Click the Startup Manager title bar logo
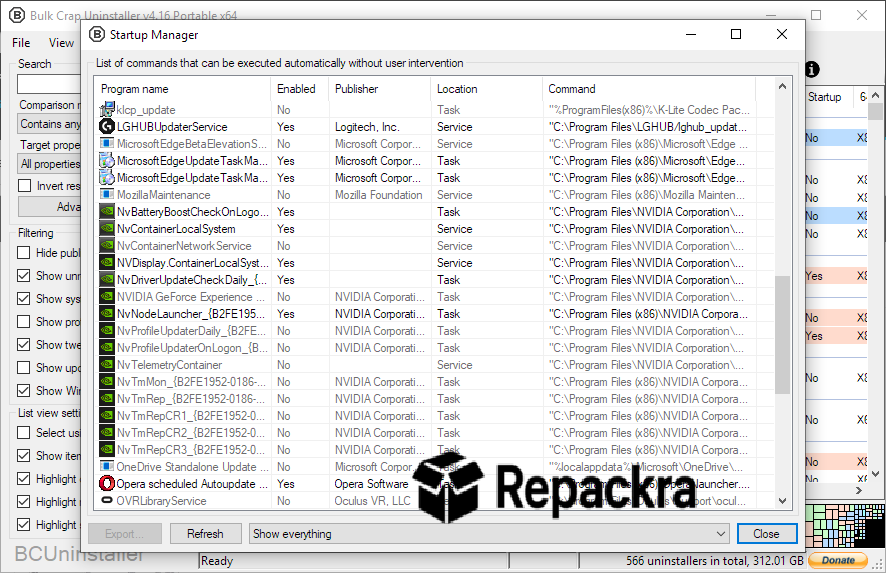 click(x=97, y=34)
